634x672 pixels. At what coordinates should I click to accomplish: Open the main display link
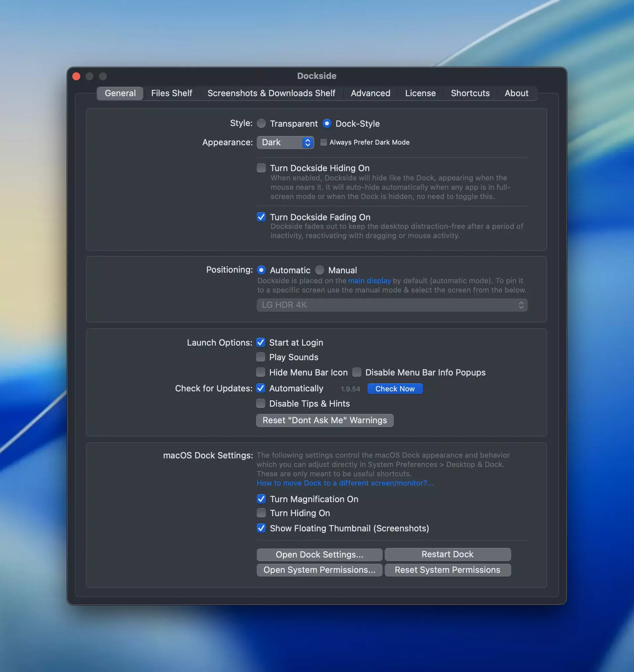point(369,281)
